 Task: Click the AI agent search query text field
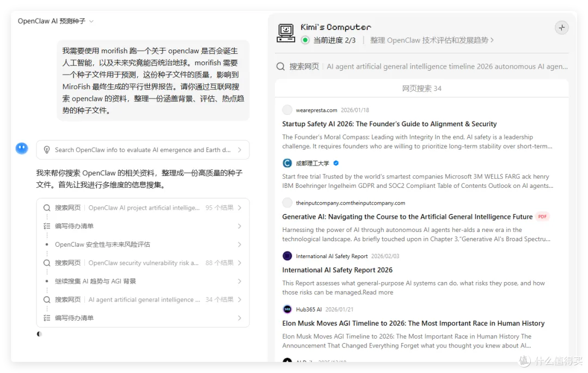pyautogui.click(x=447, y=67)
